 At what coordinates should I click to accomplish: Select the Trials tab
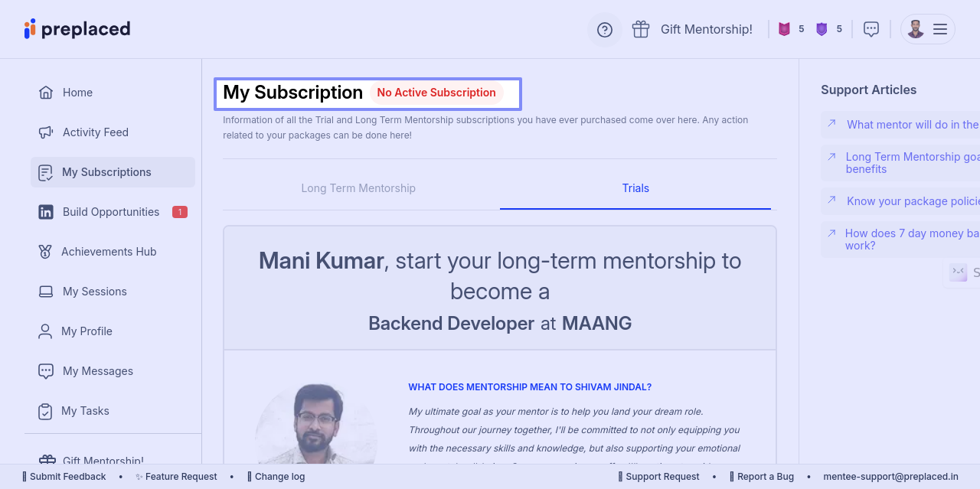point(635,188)
